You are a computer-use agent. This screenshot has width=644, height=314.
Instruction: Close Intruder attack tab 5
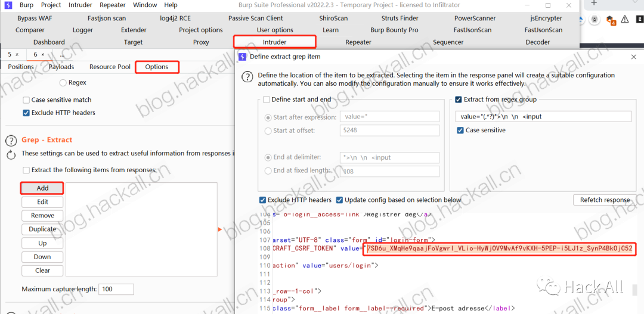coord(17,54)
